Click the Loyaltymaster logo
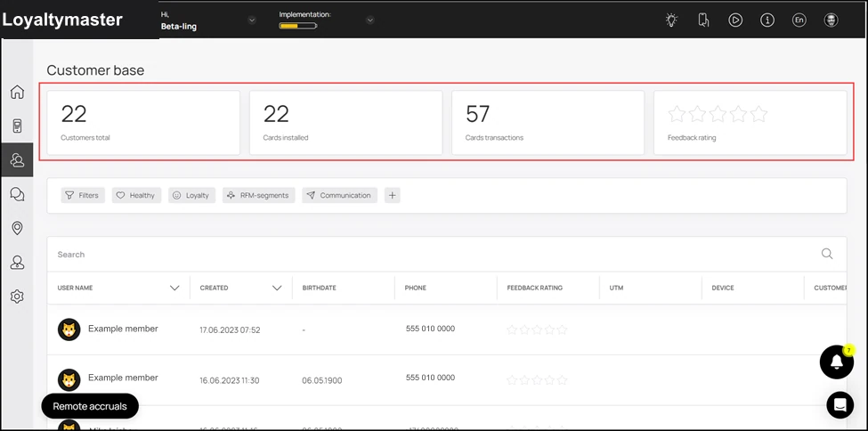Screen dimensions: 868x431 [x=62, y=20]
